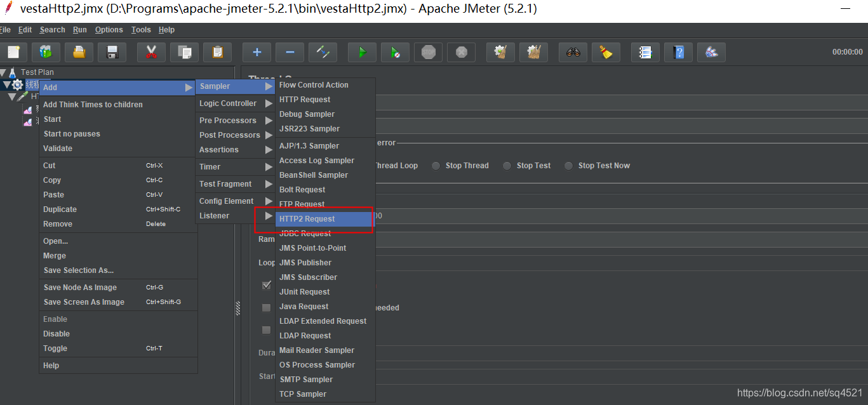Select Save Selection As... entry
Image resolution: width=868 pixels, height=405 pixels.
(x=118, y=270)
